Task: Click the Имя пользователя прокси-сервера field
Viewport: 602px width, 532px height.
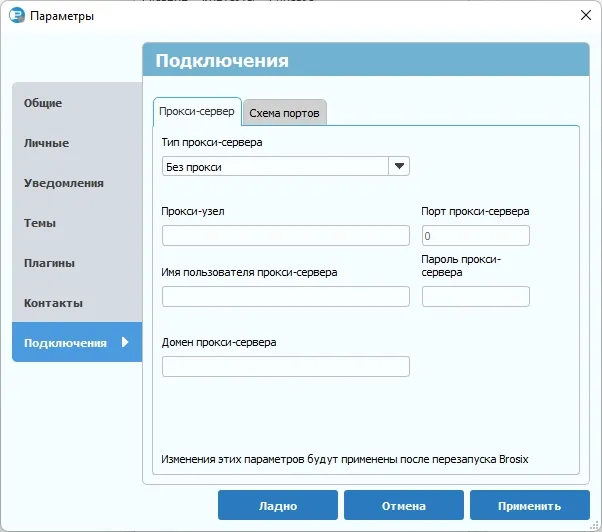Action: click(286, 296)
